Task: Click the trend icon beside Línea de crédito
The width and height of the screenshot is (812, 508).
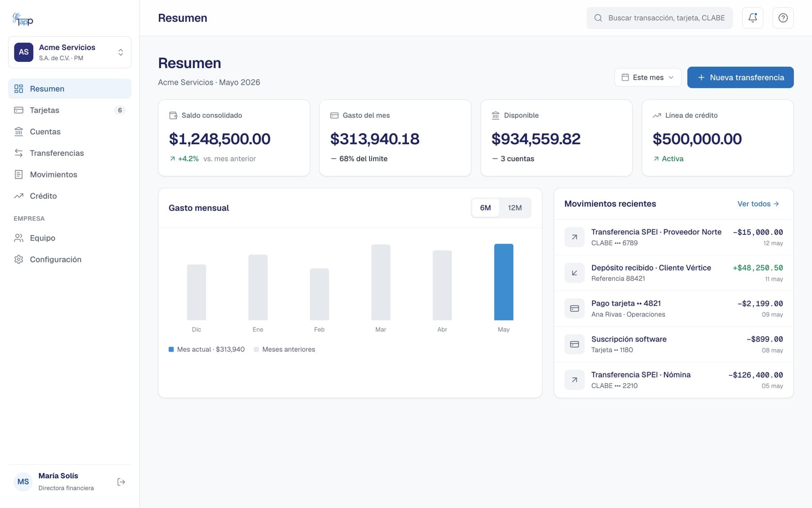Action: 657,116
